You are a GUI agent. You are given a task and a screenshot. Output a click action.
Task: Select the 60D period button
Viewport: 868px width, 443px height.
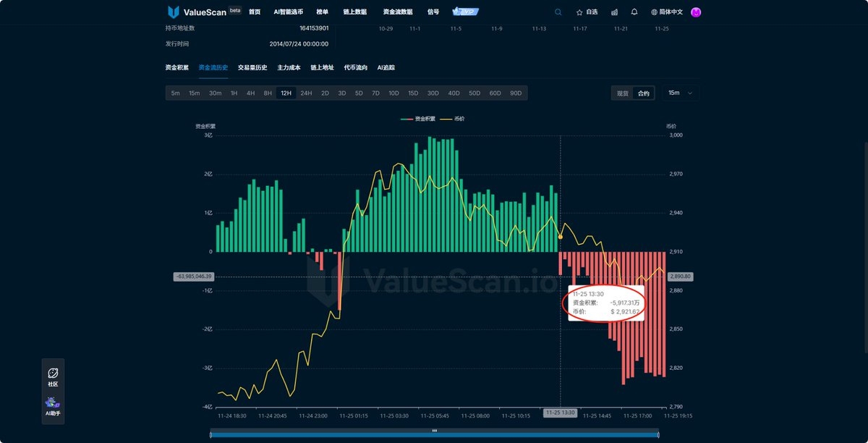click(x=495, y=93)
